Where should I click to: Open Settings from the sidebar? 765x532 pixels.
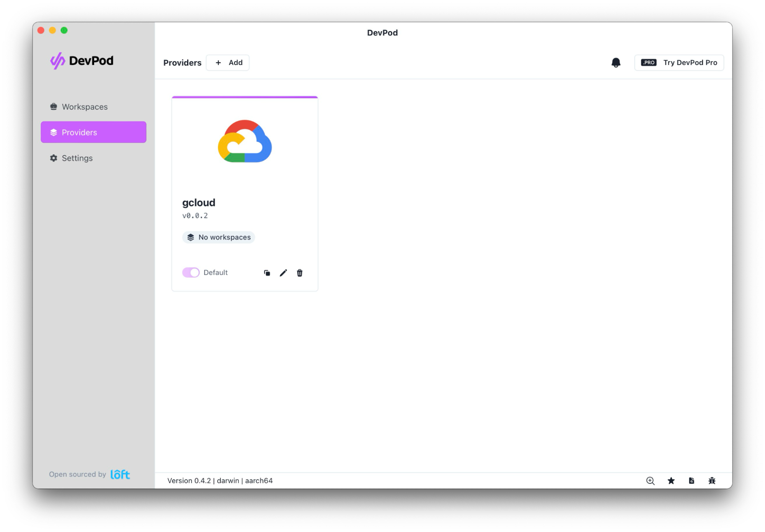[77, 158]
